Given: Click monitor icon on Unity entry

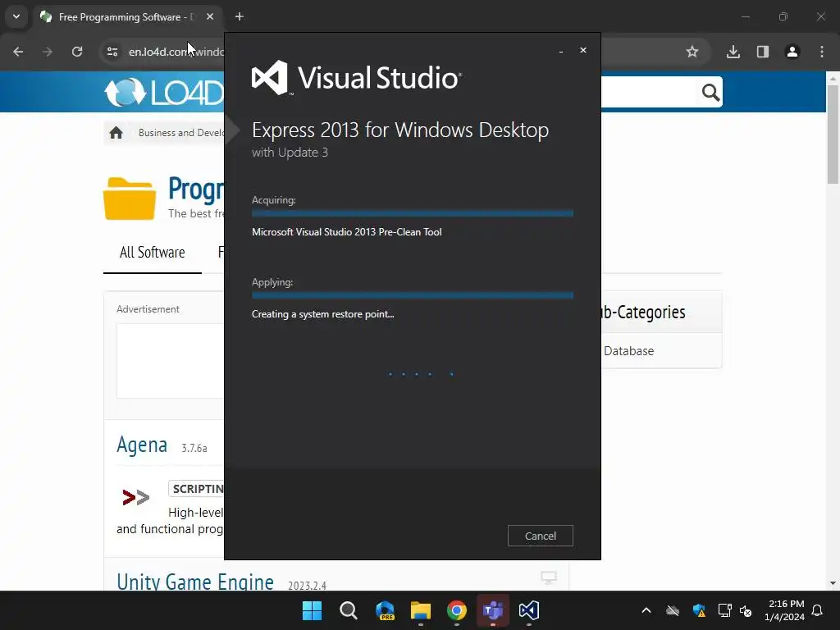Looking at the screenshot, I should pos(549,577).
